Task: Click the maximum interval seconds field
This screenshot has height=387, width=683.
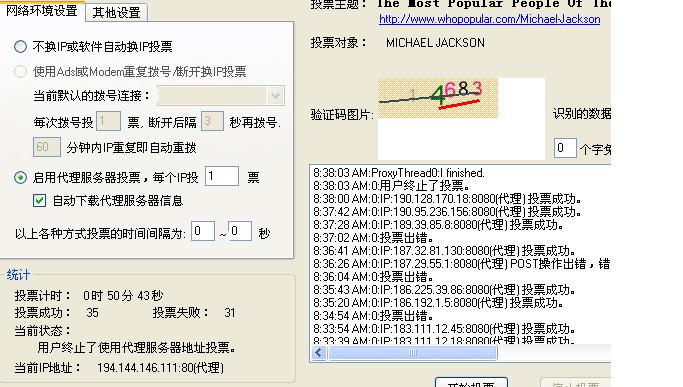Action: pos(240,231)
